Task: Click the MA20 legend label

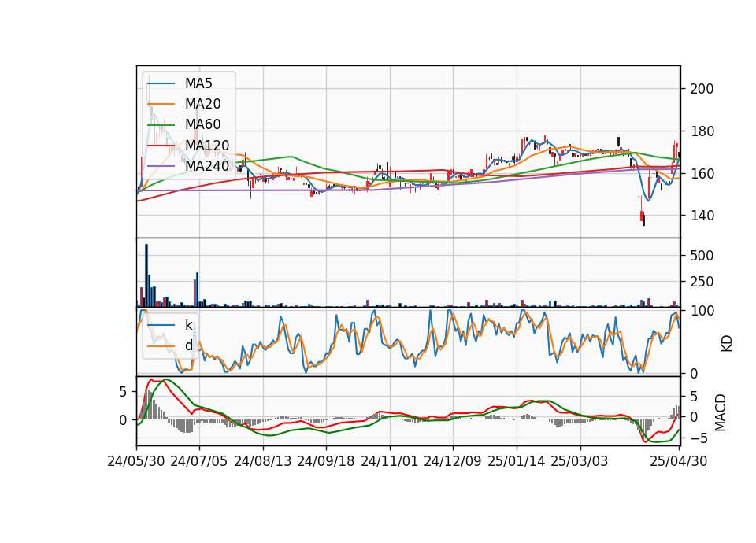Action: click(202, 104)
